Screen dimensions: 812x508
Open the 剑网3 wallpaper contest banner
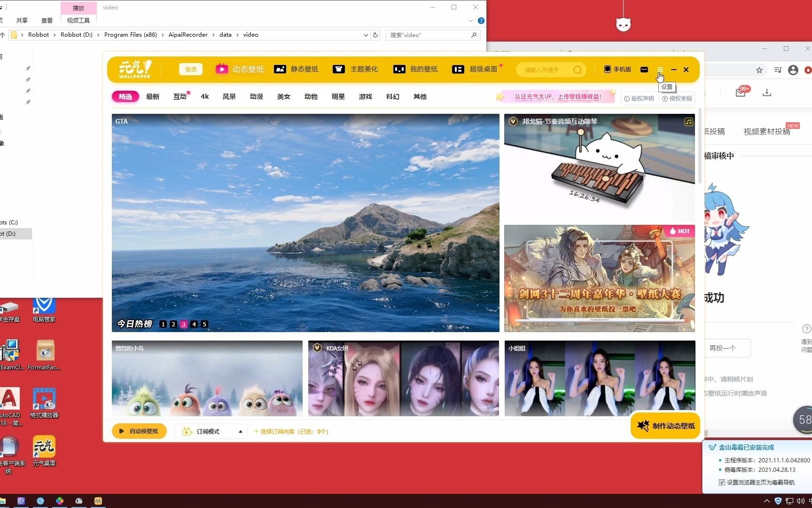pyautogui.click(x=600, y=278)
